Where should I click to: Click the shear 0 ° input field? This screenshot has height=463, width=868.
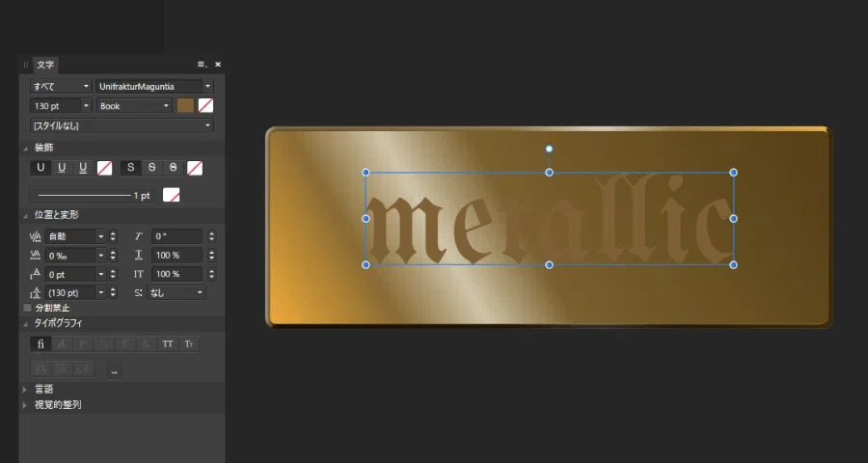177,236
